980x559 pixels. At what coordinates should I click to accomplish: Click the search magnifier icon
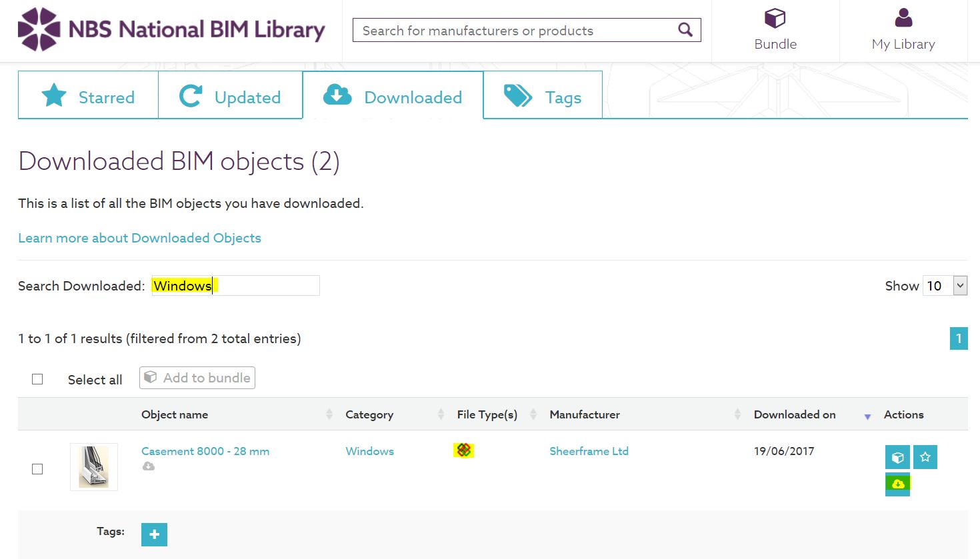click(685, 30)
